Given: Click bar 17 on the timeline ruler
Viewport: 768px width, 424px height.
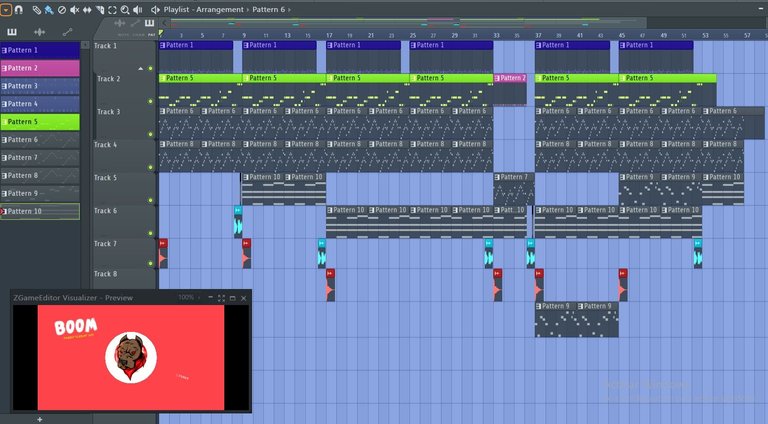Looking at the screenshot, I should [329, 35].
